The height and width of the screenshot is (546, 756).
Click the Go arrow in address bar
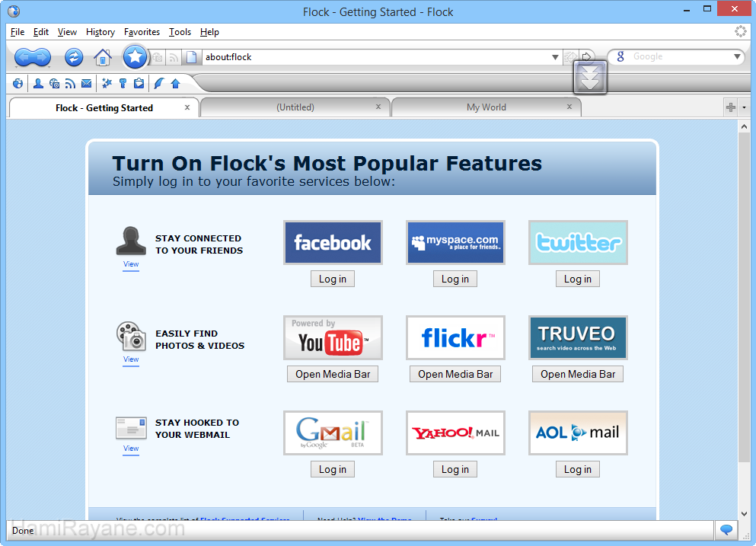click(x=586, y=57)
